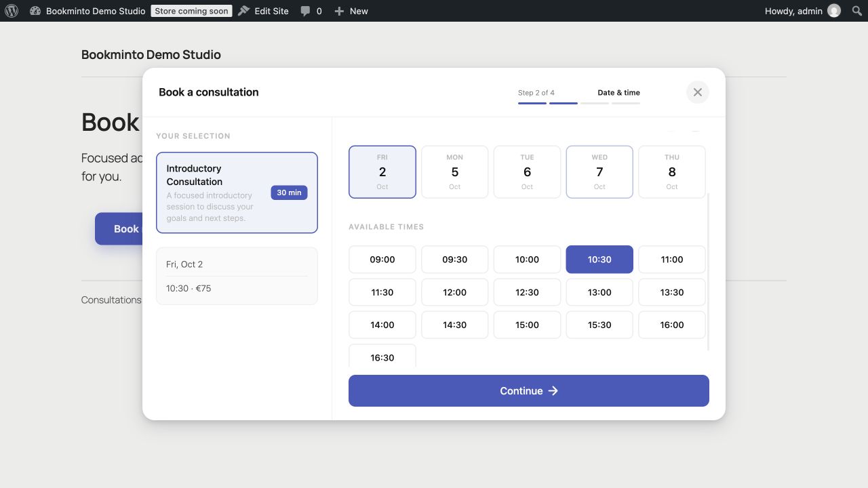Select the highlighted 10:30 time slot

pyautogui.click(x=599, y=260)
